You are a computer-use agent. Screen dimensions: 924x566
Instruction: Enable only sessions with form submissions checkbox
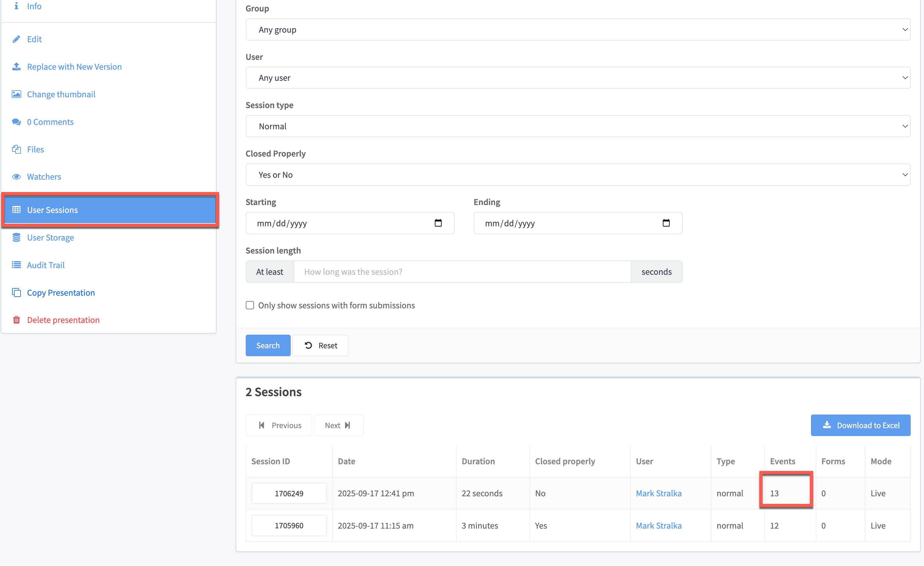click(250, 305)
